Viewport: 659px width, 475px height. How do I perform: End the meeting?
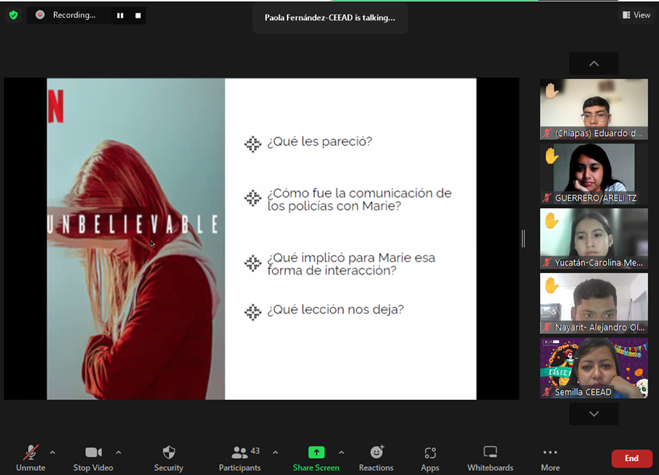pyautogui.click(x=632, y=458)
